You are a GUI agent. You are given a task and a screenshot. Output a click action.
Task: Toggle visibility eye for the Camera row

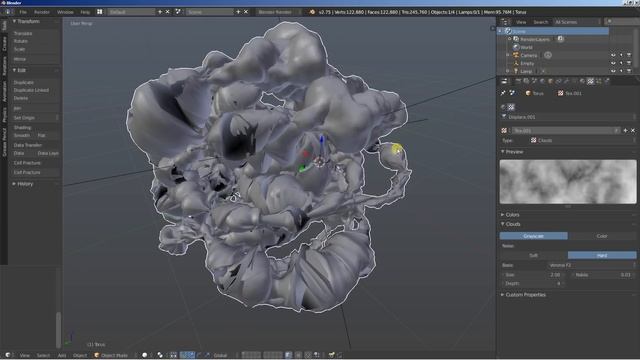[613, 55]
